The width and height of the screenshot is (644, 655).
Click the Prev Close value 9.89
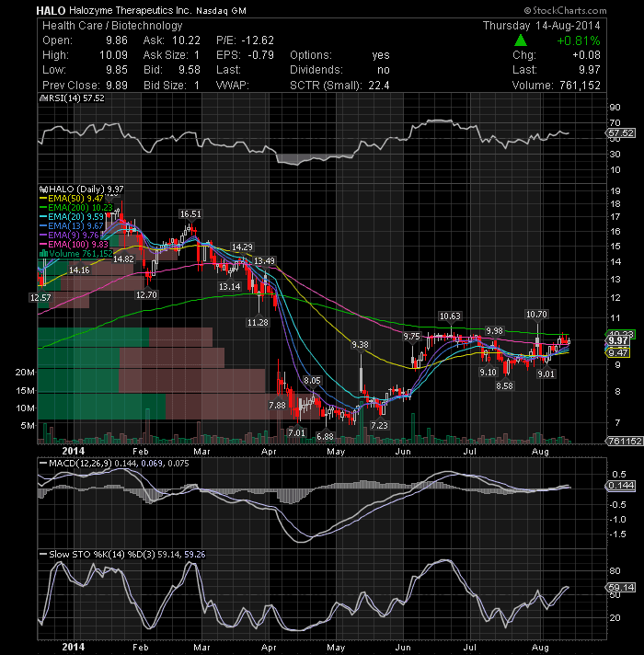[x=117, y=86]
